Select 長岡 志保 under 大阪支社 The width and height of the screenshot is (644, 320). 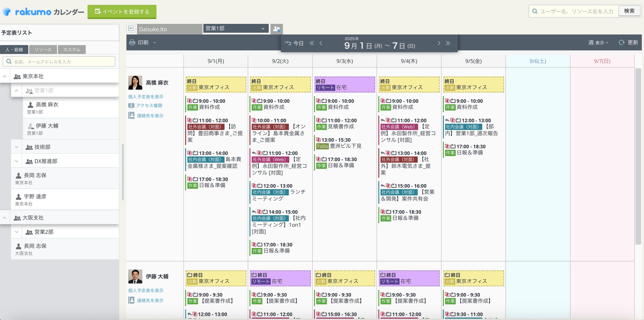point(65,249)
